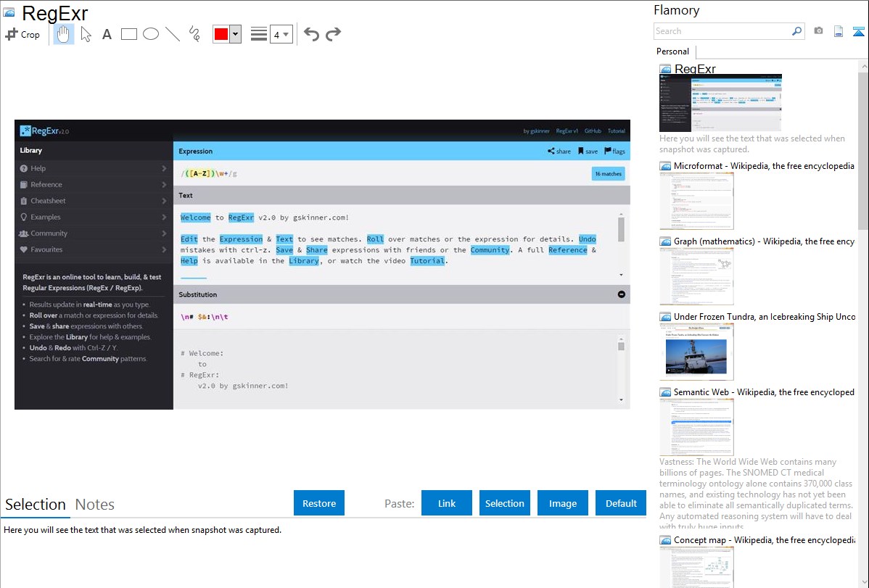Open the Semantic Web snapshot thumbnail
This screenshot has width=869, height=588.
tap(696, 427)
